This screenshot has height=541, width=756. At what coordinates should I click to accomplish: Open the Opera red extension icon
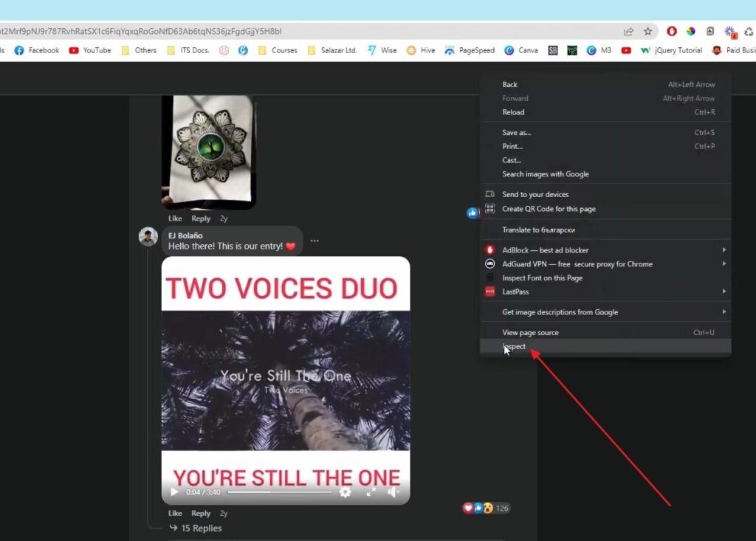click(x=672, y=31)
